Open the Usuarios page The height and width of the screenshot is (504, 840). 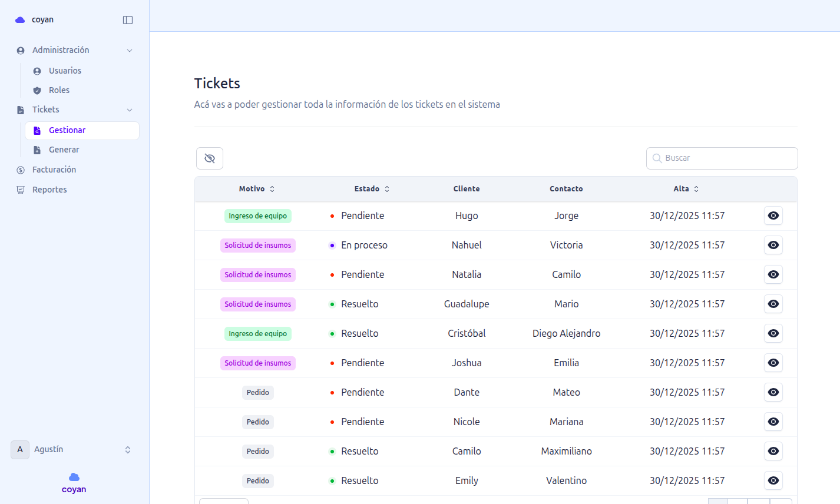[x=65, y=71]
